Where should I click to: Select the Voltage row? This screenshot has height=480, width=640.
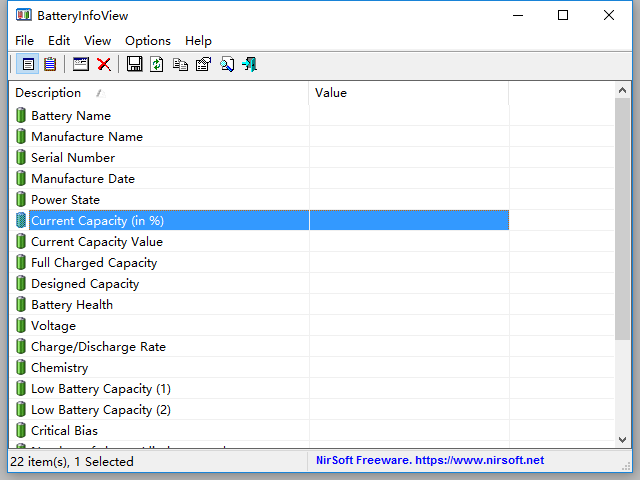tap(53, 326)
